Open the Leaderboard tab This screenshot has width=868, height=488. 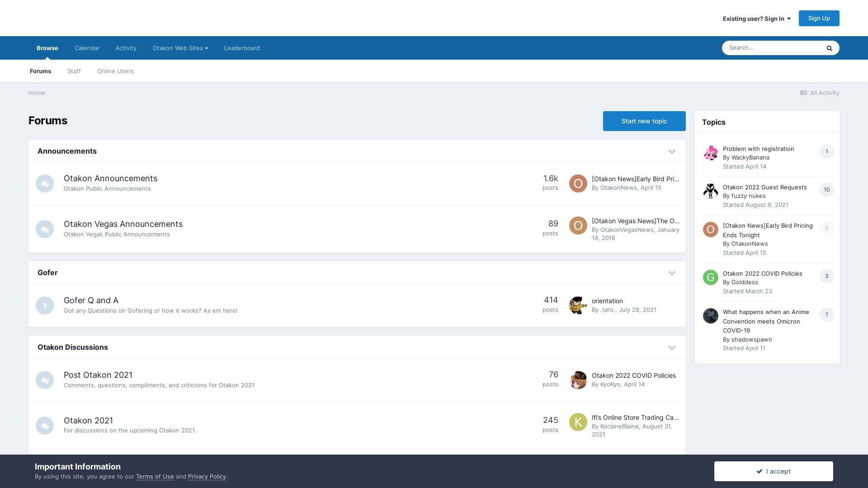point(242,48)
